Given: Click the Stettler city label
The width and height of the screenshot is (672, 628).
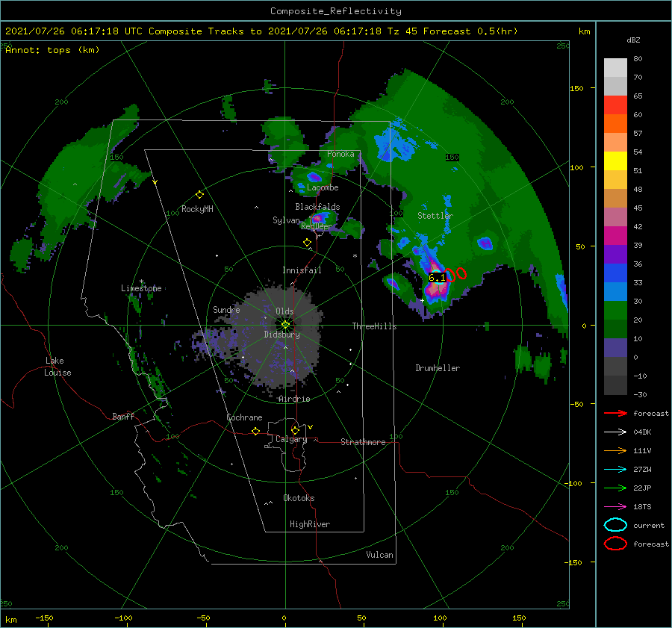Looking at the screenshot, I should tap(435, 216).
